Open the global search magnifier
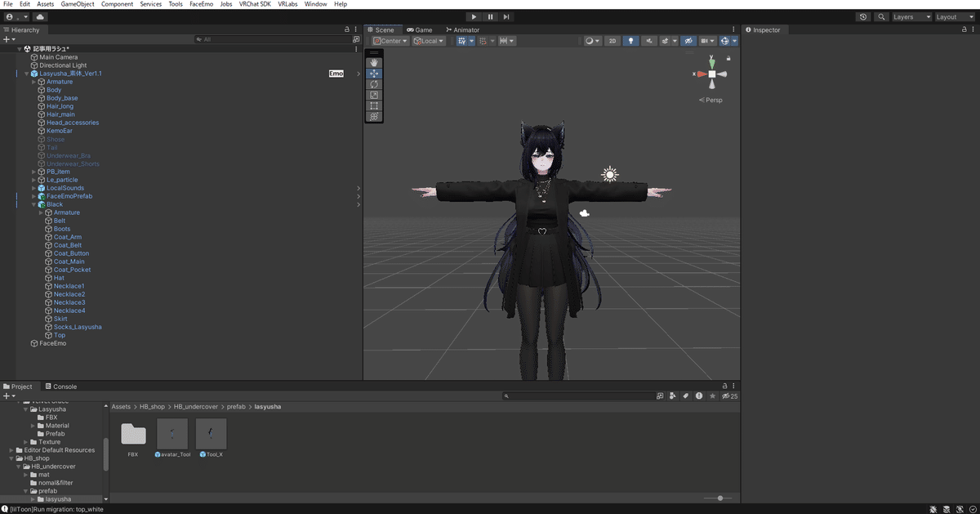Viewport: 980px width, 514px height. coord(882,16)
